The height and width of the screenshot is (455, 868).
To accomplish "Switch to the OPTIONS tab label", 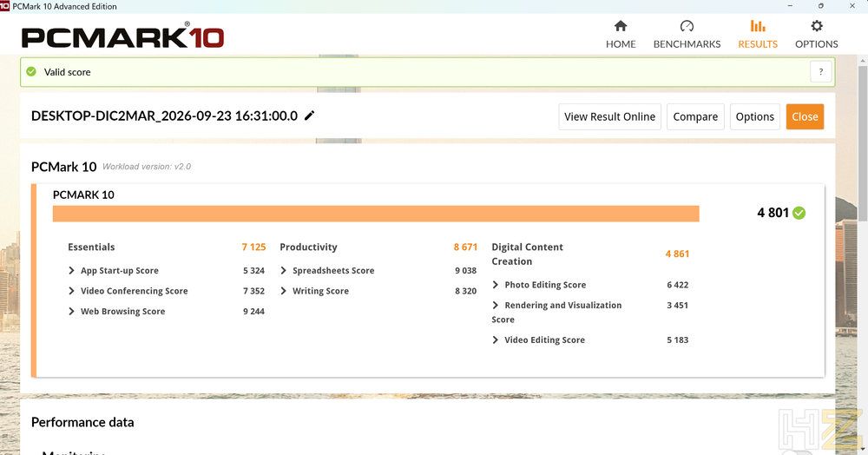I will [x=817, y=44].
